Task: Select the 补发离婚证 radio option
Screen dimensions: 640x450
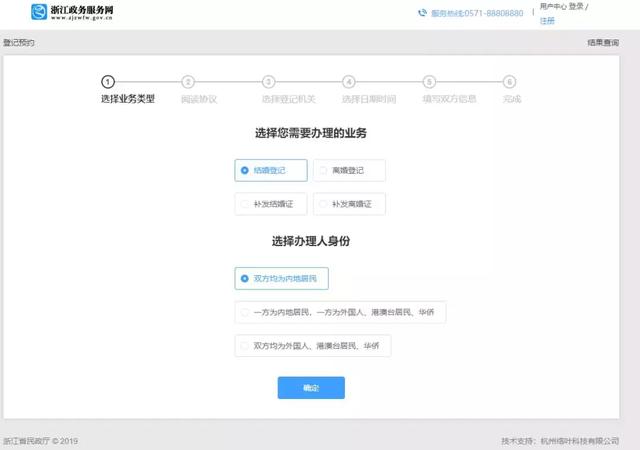Action: pos(349,204)
